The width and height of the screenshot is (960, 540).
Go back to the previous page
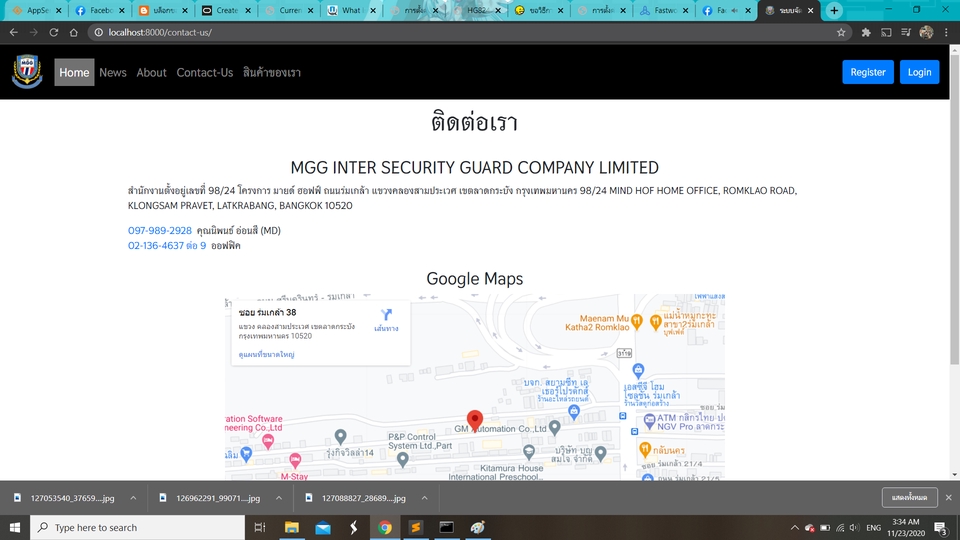[x=13, y=32]
